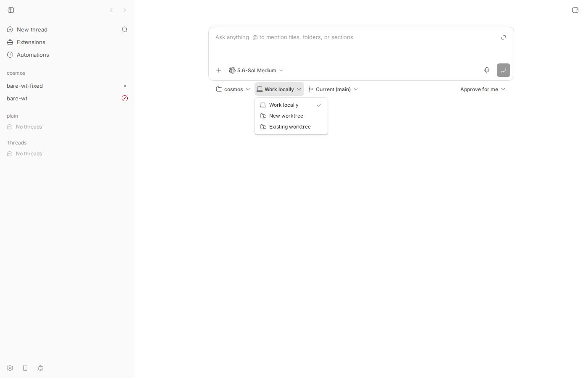Start voice dictation with microphone icon
This screenshot has height=378, width=588.
(487, 70)
